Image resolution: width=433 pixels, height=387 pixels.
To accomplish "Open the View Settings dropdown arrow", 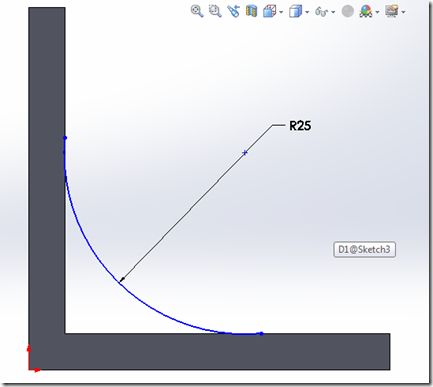I will coord(403,12).
